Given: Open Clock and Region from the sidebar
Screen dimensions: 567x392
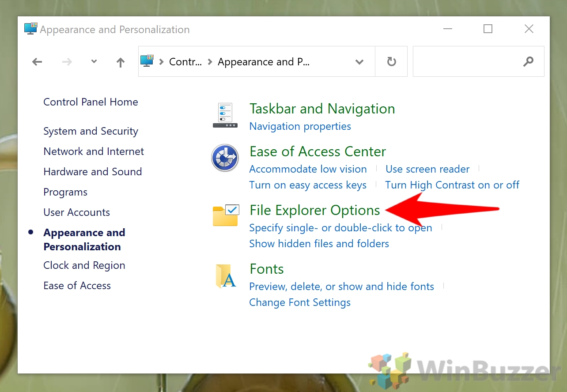Looking at the screenshot, I should click(x=84, y=265).
